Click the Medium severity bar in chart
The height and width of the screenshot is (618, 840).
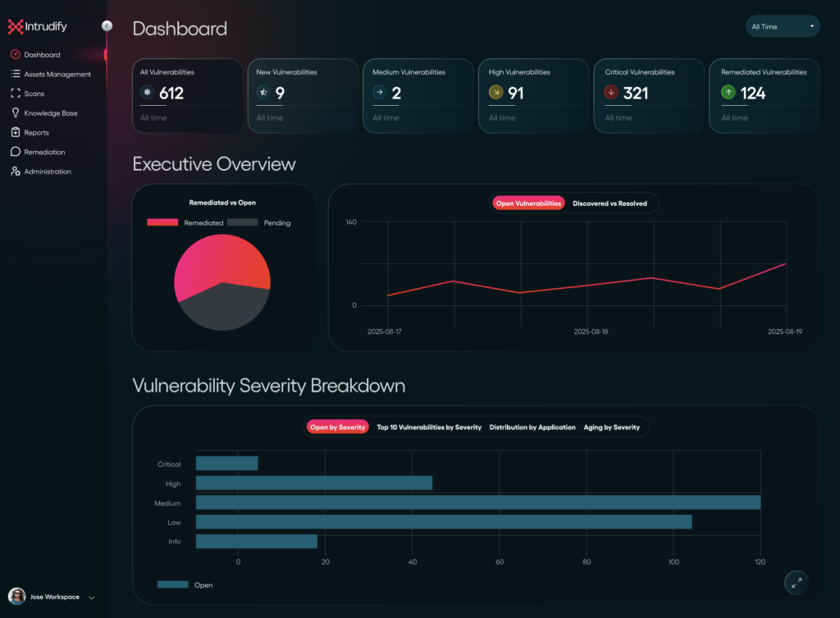pos(477,502)
